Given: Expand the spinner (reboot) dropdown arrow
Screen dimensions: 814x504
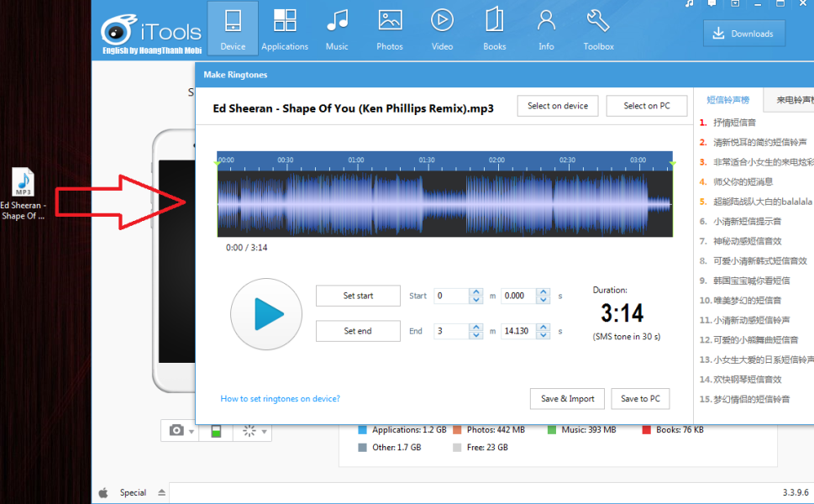Looking at the screenshot, I should pos(265,432).
